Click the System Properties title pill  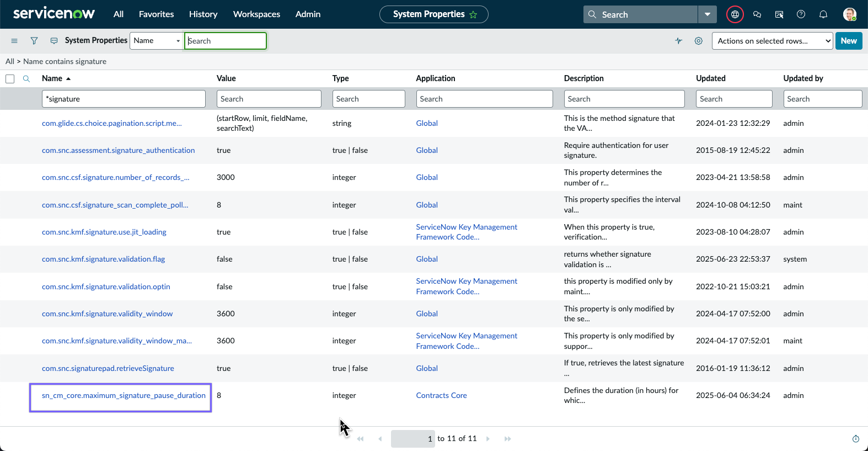[434, 14]
